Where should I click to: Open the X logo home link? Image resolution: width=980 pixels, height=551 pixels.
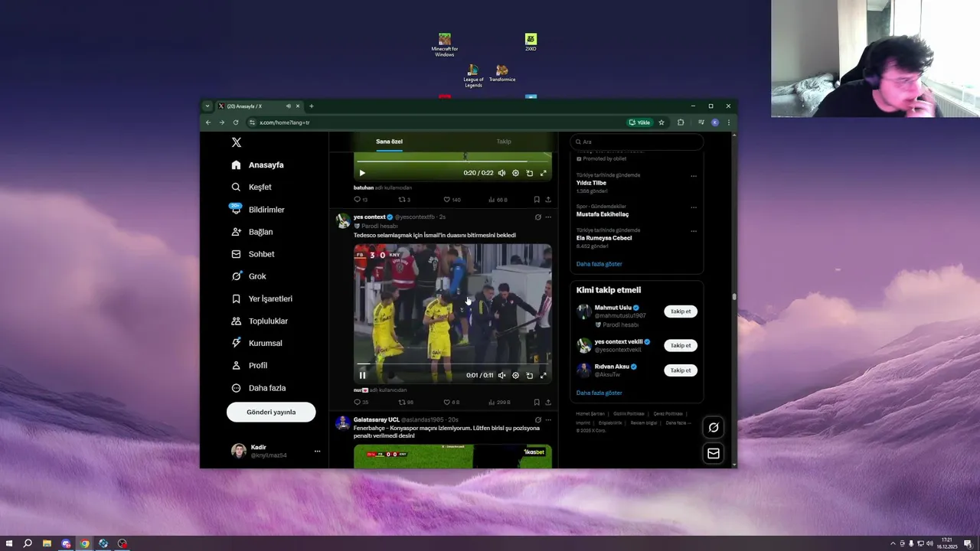point(237,142)
